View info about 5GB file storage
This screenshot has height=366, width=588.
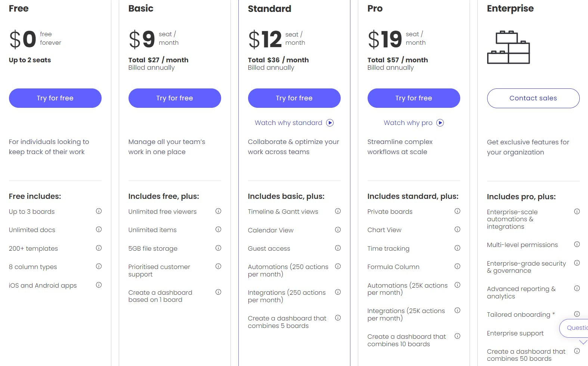[x=219, y=248]
